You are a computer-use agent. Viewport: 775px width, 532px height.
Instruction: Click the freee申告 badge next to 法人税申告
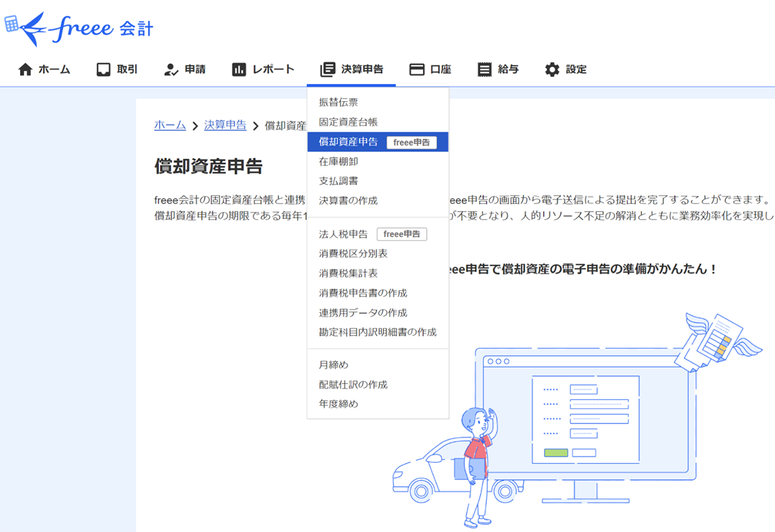402,234
